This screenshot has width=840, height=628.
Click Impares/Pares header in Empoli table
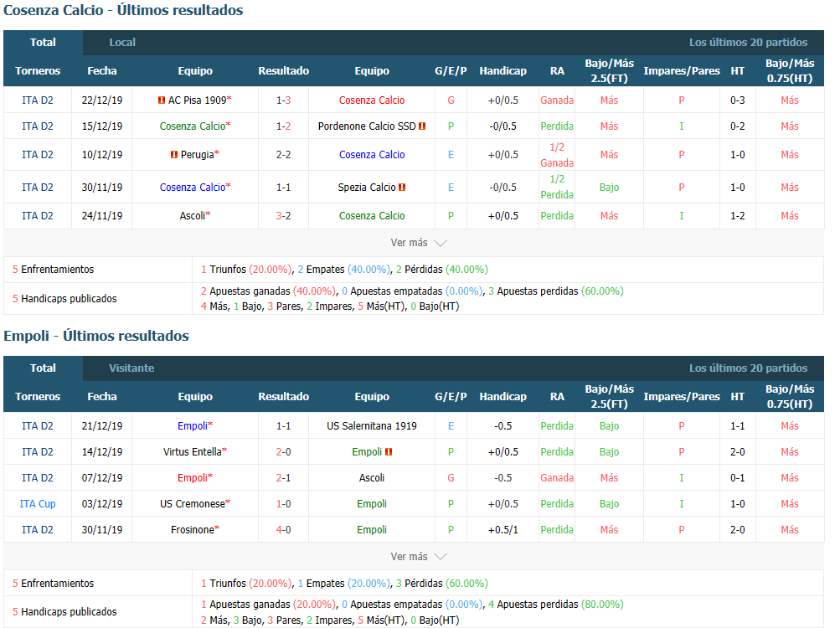click(x=682, y=397)
